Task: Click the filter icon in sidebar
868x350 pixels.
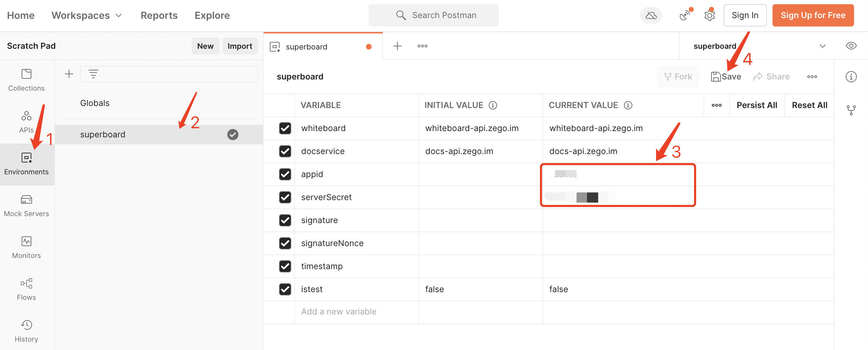Action: click(93, 74)
